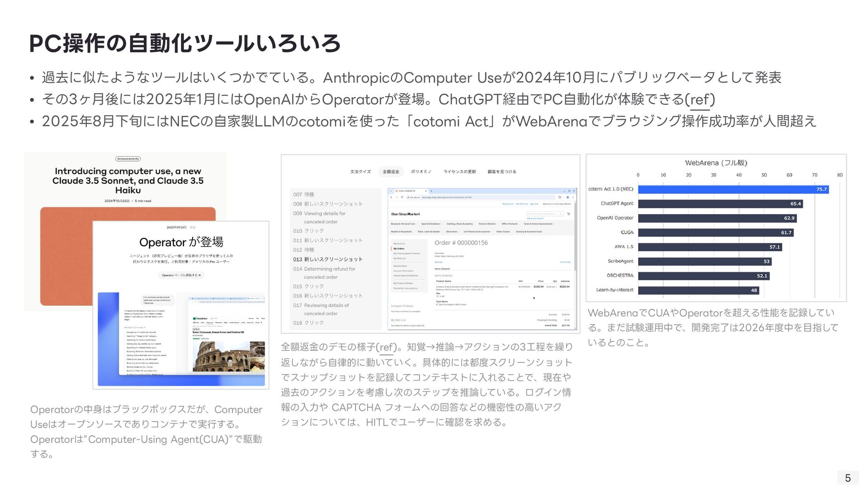
Task: Click the new tab plus icon in the demo browser
Action: (x=432, y=191)
